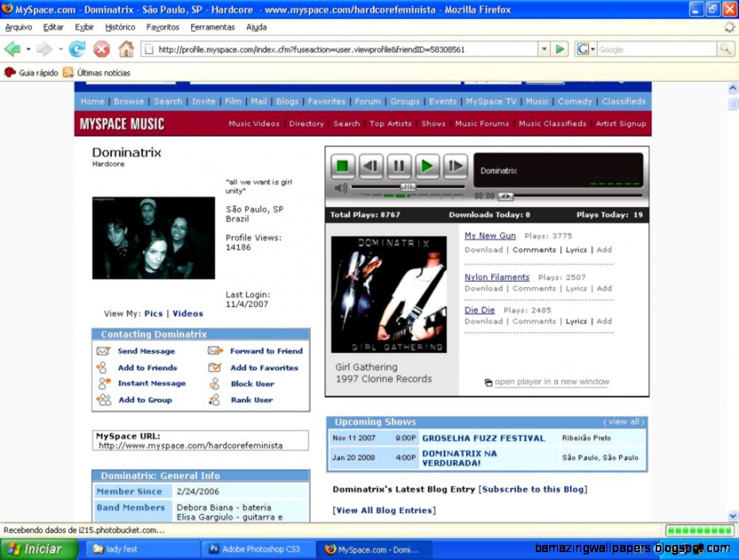
Task: View Comments for My New Gun
Action: 534,250
